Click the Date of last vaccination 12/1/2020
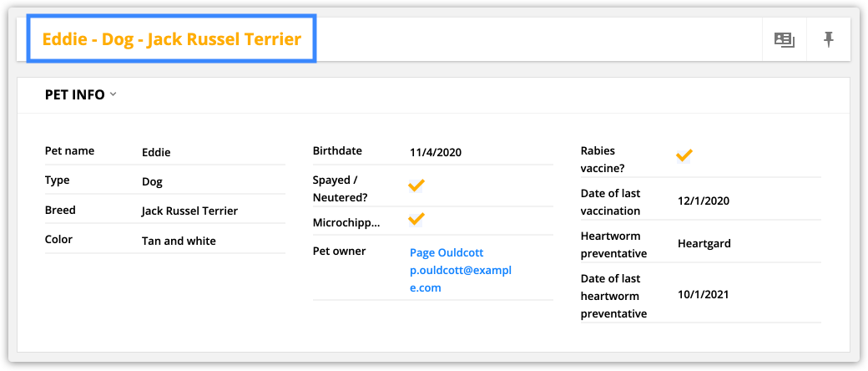Viewport: 868px width, 371px height. pyautogui.click(x=704, y=201)
